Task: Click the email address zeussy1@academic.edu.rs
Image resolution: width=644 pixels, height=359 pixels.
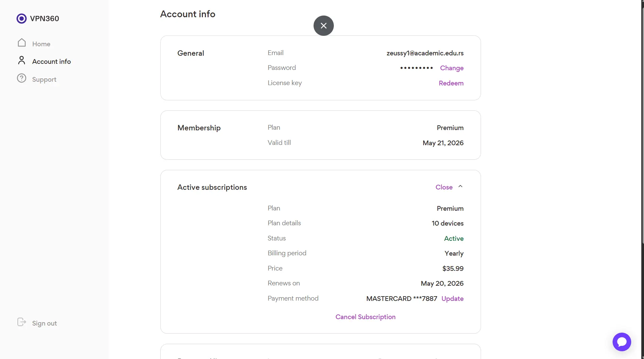Action: pos(425,53)
